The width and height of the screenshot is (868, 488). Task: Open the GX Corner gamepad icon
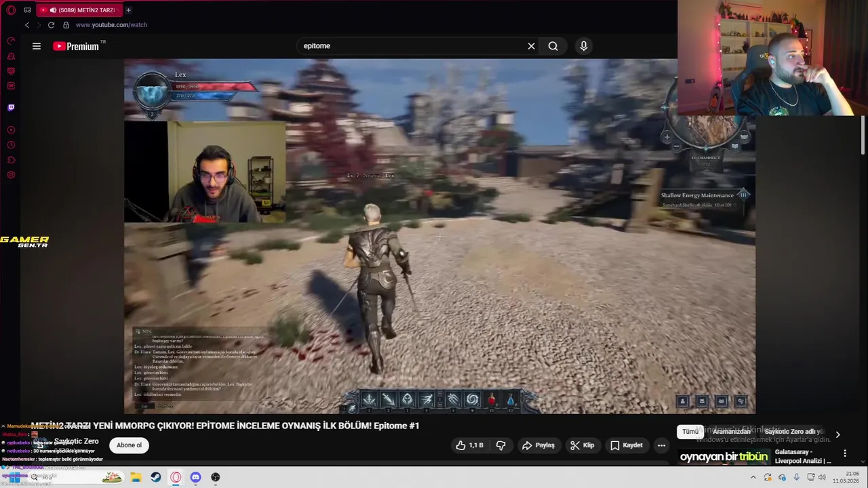28,10
